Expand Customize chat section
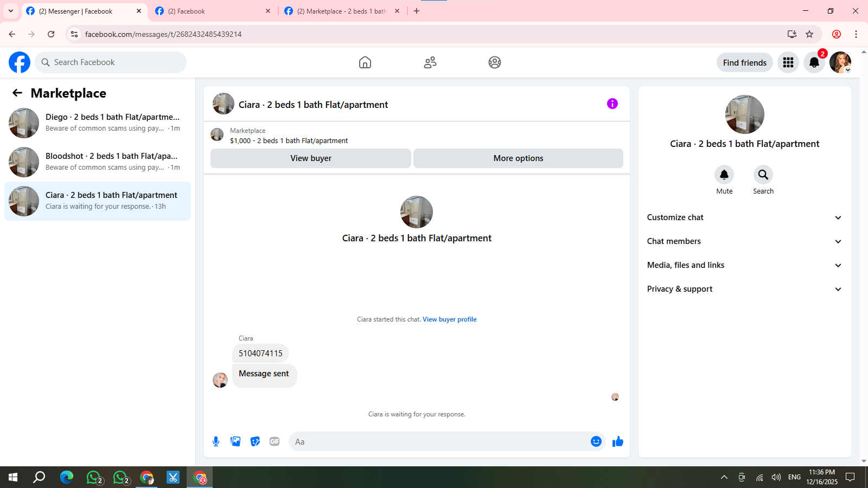 tap(745, 217)
